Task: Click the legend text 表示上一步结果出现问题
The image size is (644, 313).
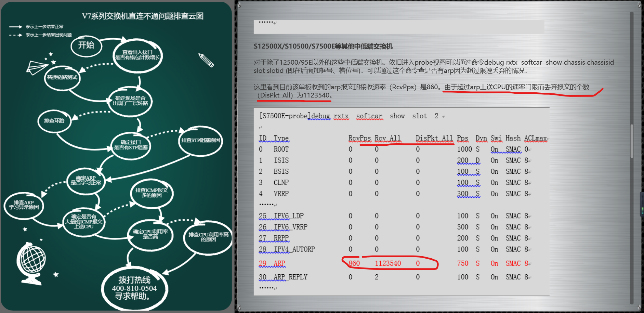Action: click(49, 35)
